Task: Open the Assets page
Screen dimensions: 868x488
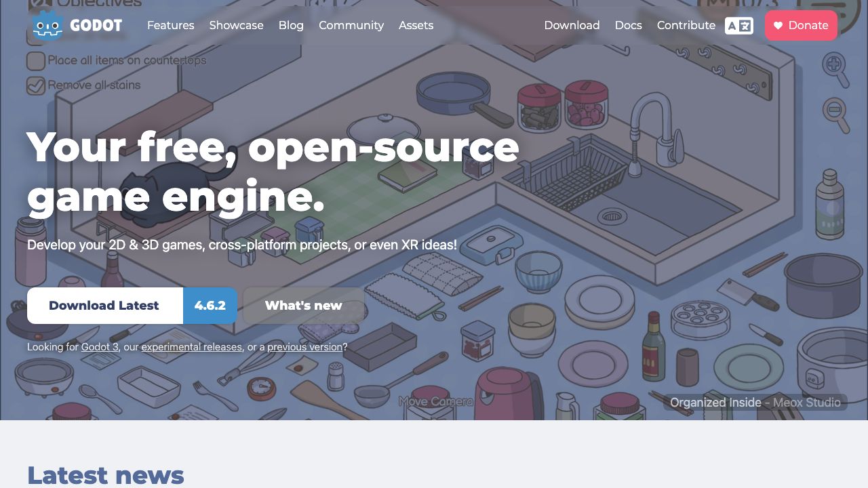Action: pos(416,25)
